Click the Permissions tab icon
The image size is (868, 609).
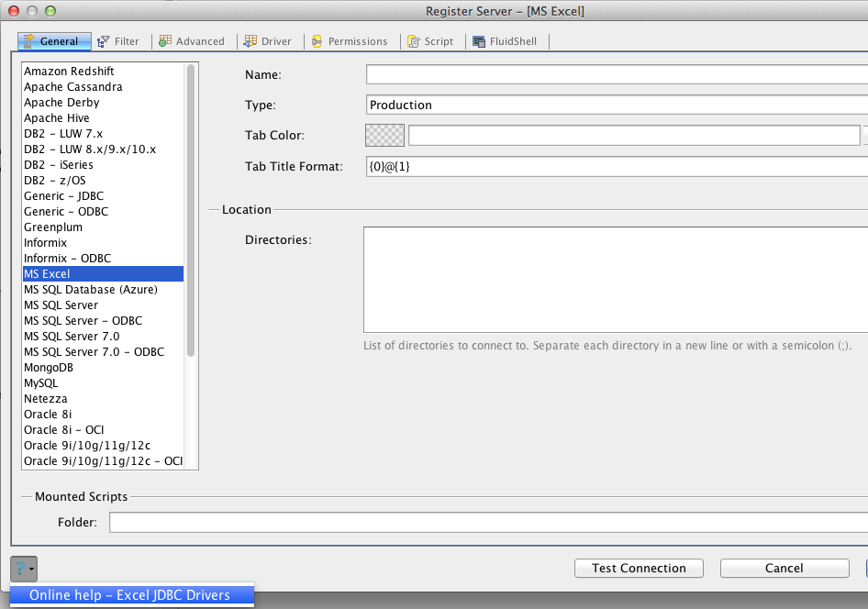click(317, 41)
